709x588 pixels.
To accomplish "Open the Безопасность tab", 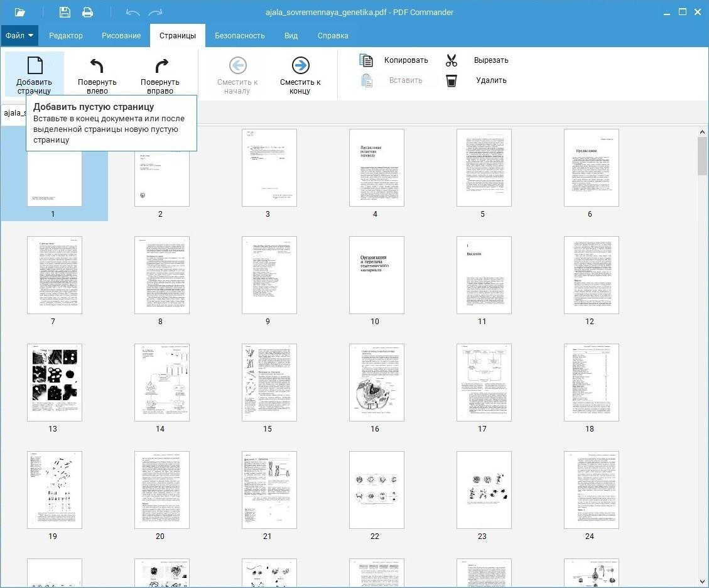I will (x=240, y=35).
